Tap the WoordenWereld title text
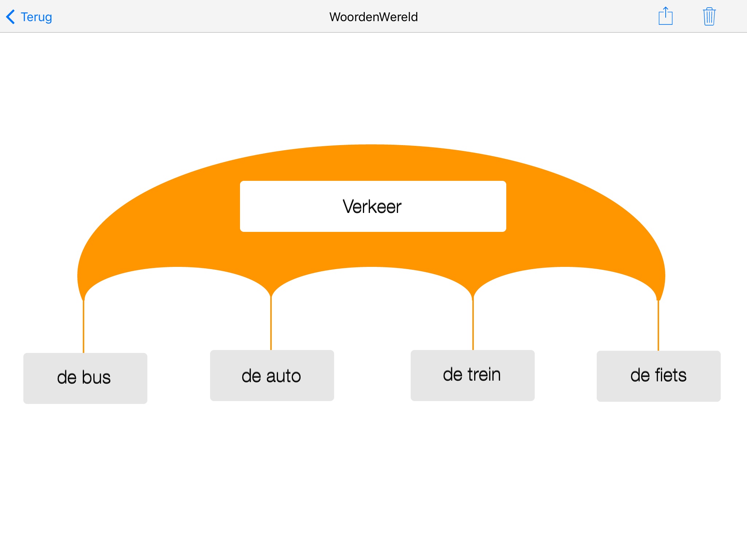This screenshot has width=747, height=560. pyautogui.click(x=373, y=17)
